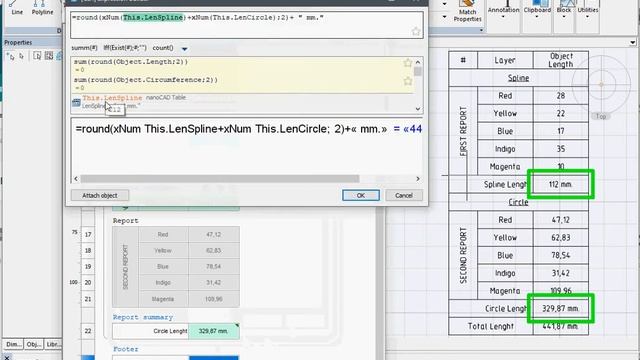Image resolution: width=640 pixels, height=360 pixels.
Task: Select the Polyline drawing tool
Action: pyautogui.click(x=42, y=8)
